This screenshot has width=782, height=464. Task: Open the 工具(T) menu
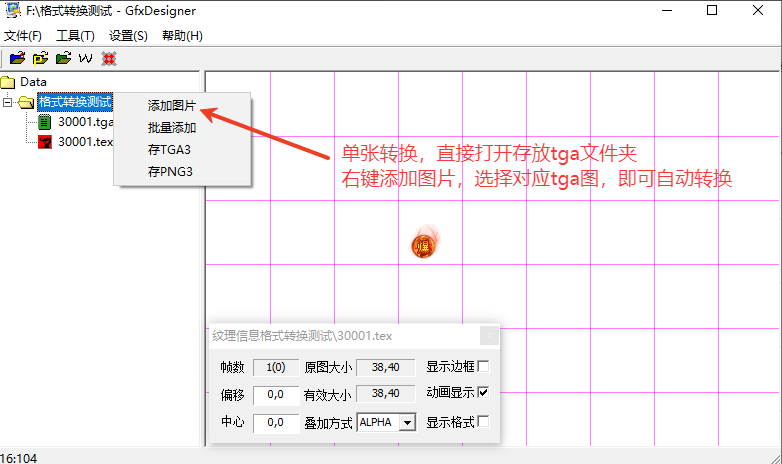click(75, 35)
